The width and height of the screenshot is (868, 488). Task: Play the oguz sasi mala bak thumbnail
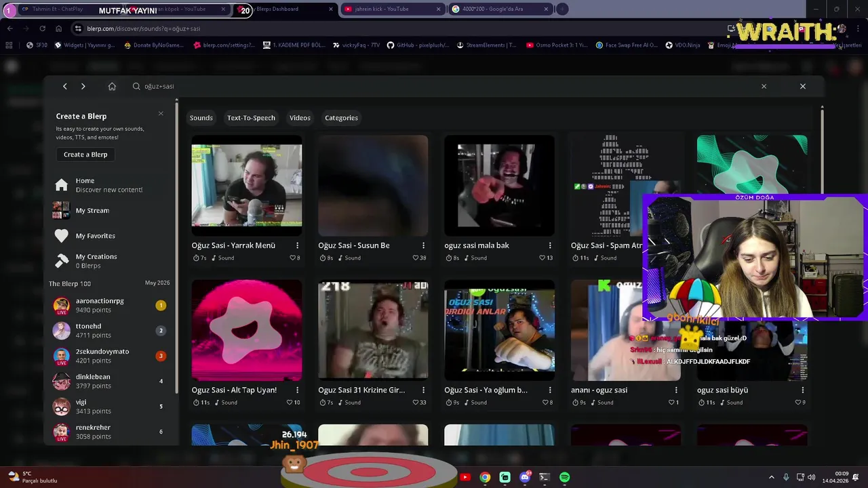499,186
